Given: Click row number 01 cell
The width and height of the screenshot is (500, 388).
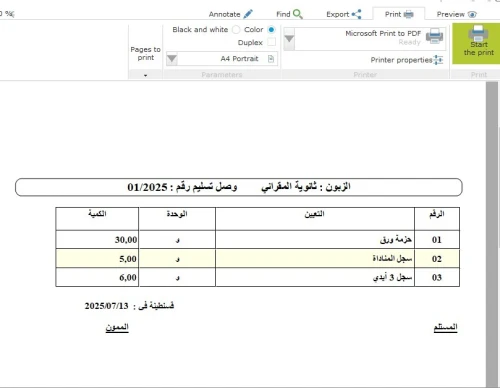Looking at the screenshot, I should click(x=437, y=240).
